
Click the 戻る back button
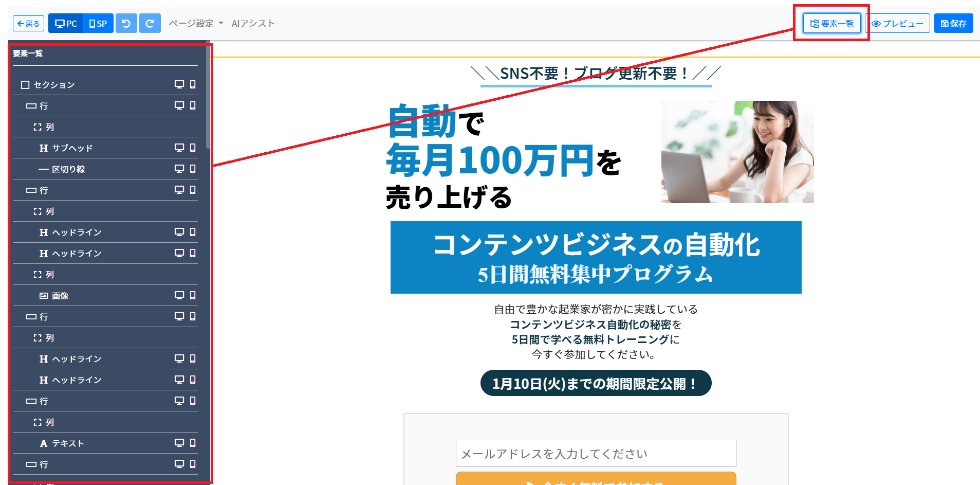[29, 23]
